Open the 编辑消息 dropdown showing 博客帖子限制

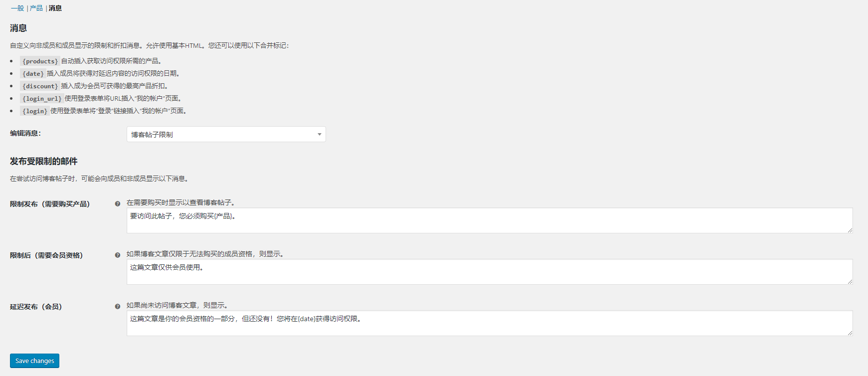[226, 134]
